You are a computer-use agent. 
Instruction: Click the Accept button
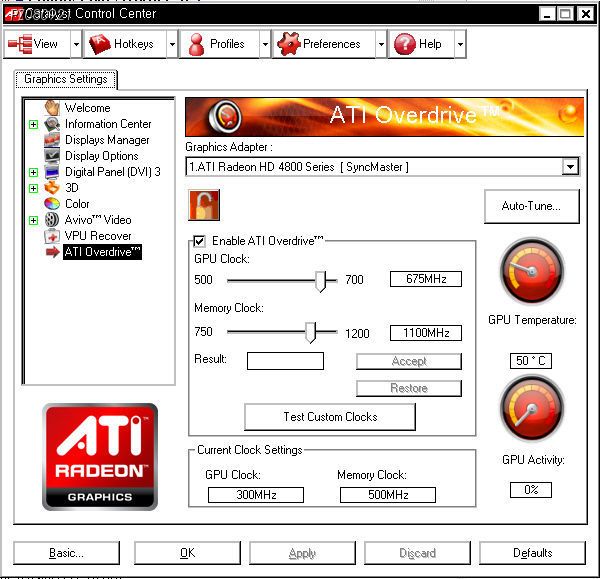tap(409, 361)
